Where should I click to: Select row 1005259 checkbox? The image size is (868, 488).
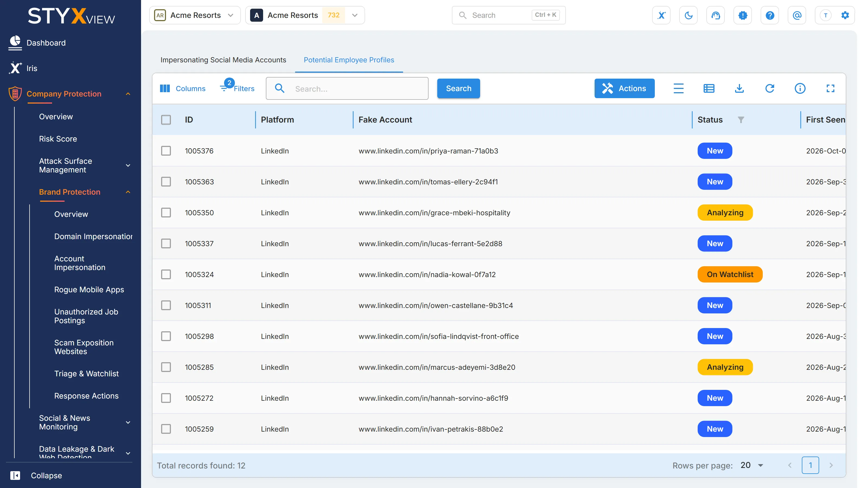pos(166,429)
